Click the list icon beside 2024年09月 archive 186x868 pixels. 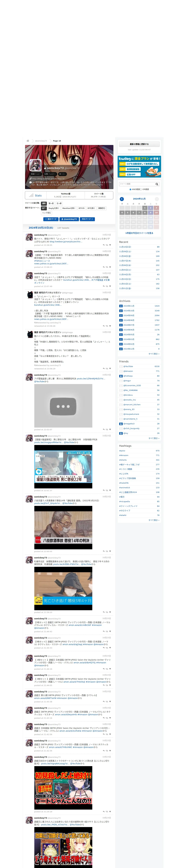point(121,315)
